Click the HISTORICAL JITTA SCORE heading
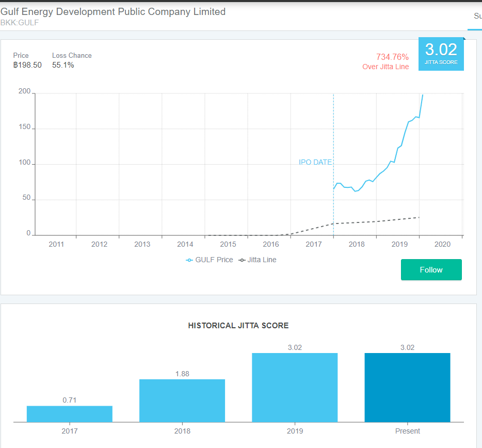The height and width of the screenshot is (448, 482). tap(238, 326)
